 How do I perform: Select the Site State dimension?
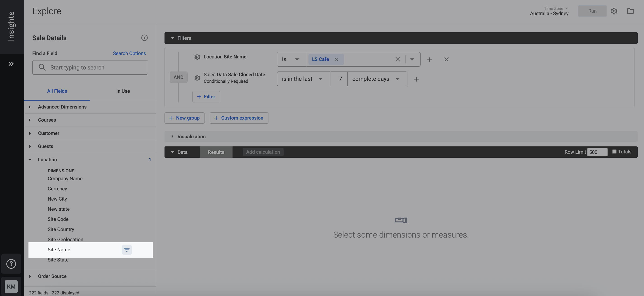click(58, 260)
